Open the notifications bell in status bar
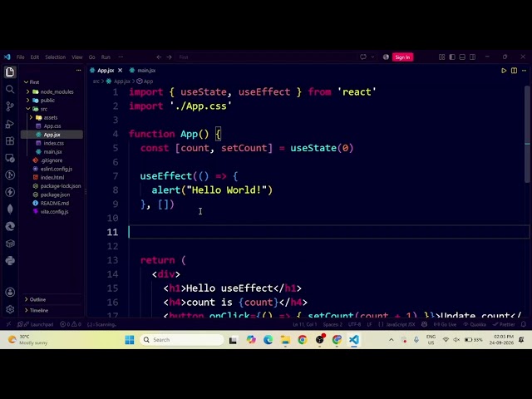This screenshot has width=532, height=399. [524, 324]
